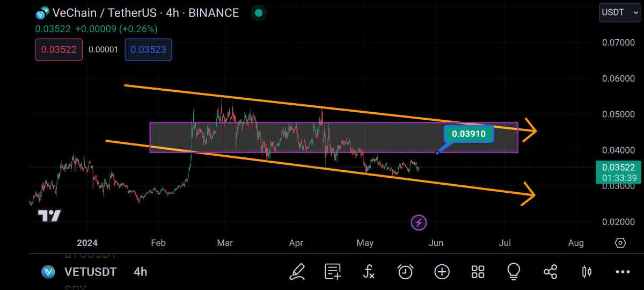Click the Jun label on time axis
Screen dimensions: 644x290
pyautogui.click(x=436, y=243)
